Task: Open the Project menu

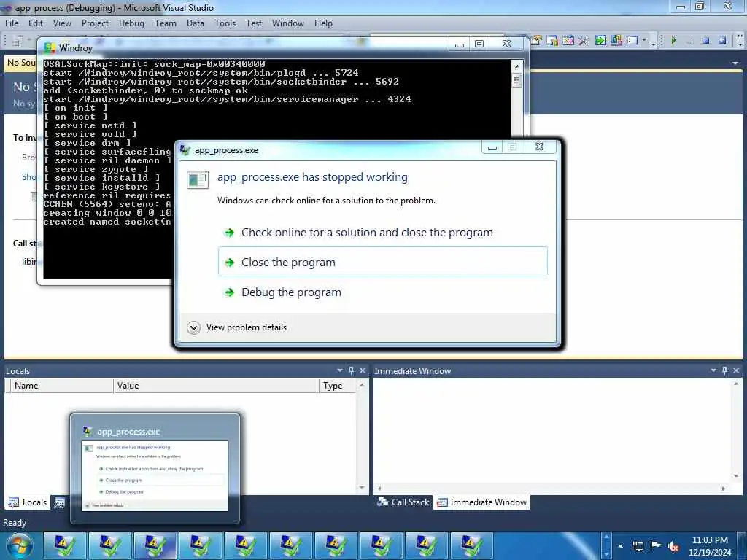Action: 95,23
